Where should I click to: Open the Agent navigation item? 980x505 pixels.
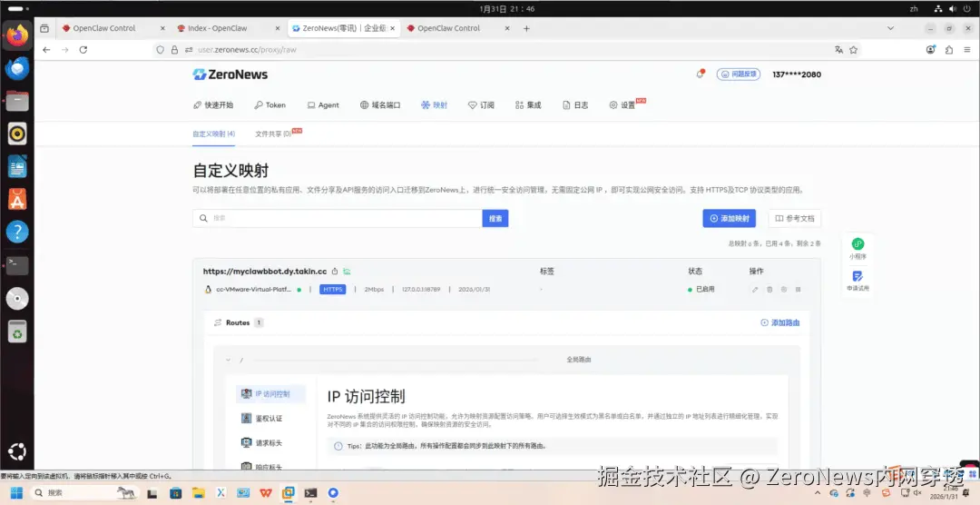[x=323, y=105]
